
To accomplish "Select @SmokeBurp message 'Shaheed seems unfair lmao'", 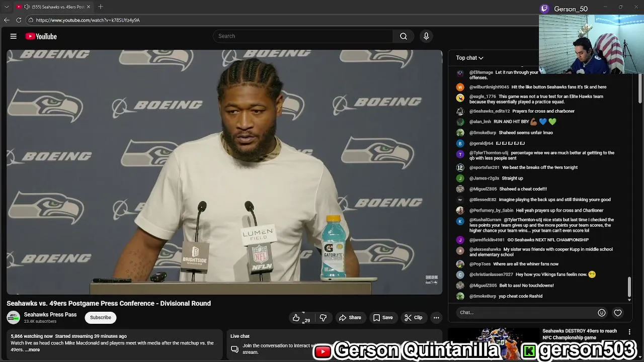I will [x=526, y=133].
